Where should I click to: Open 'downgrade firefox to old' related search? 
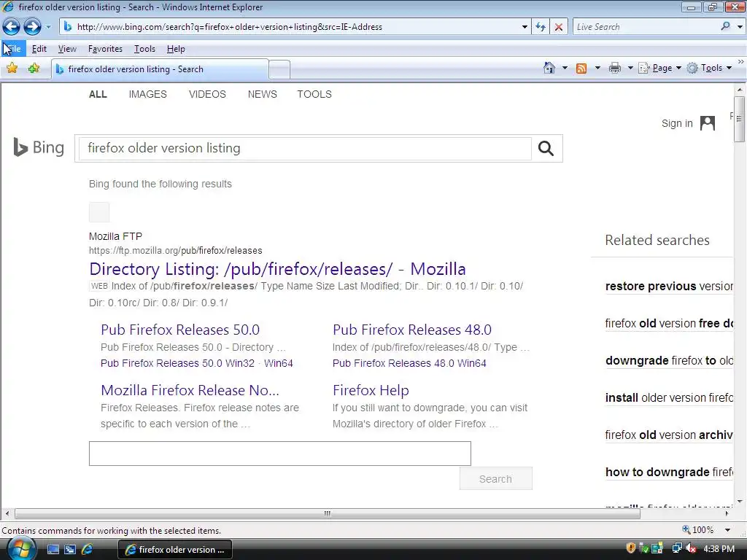[669, 360]
